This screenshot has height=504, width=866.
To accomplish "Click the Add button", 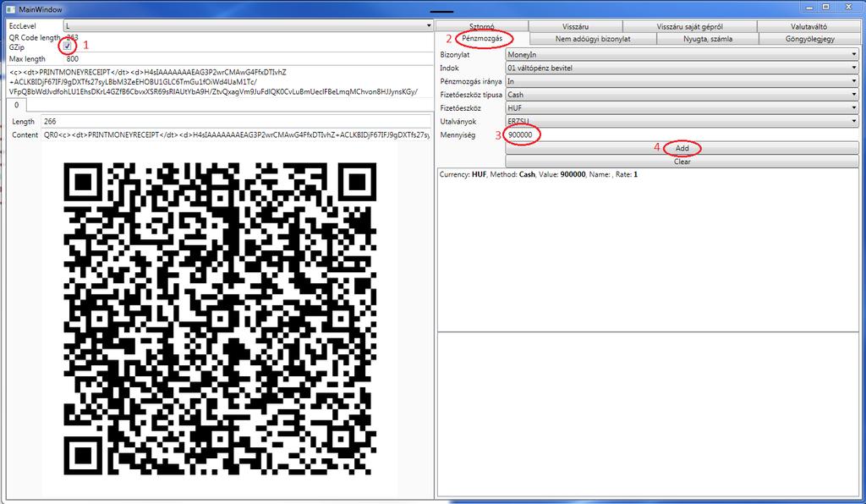I will pyautogui.click(x=682, y=148).
